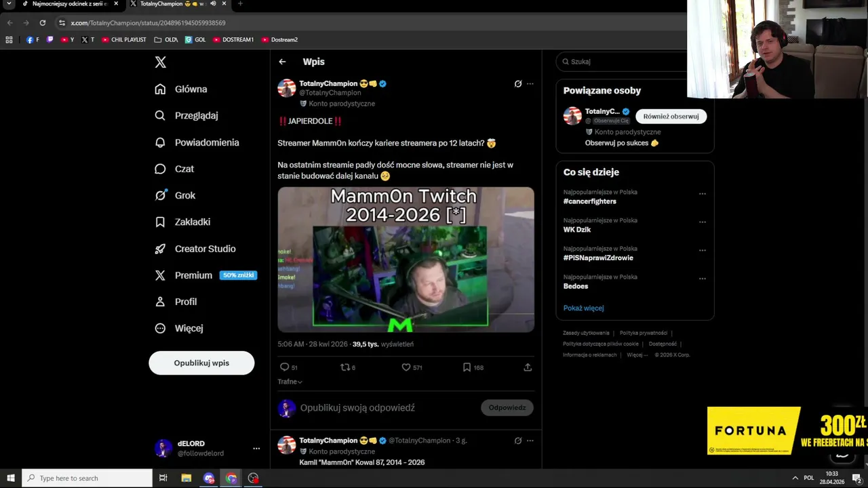
Task: Open the main post's three-dot options menu
Action: coord(530,84)
